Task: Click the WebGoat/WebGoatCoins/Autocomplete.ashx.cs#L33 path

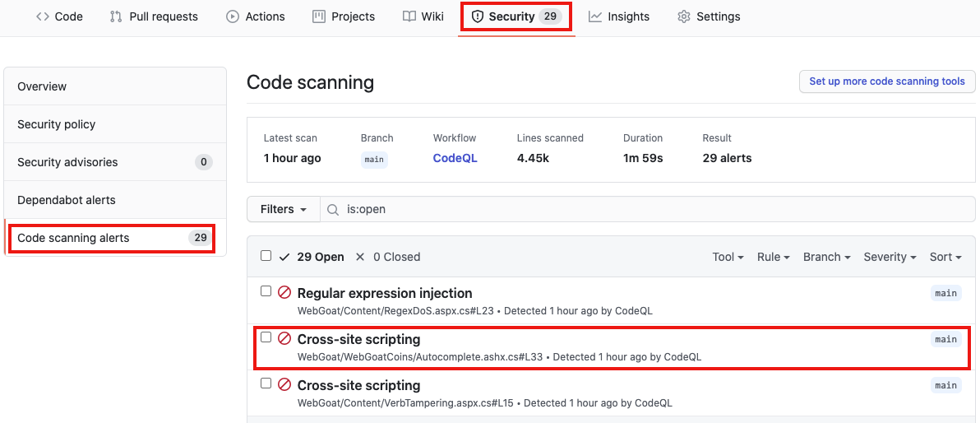Action: click(x=420, y=357)
